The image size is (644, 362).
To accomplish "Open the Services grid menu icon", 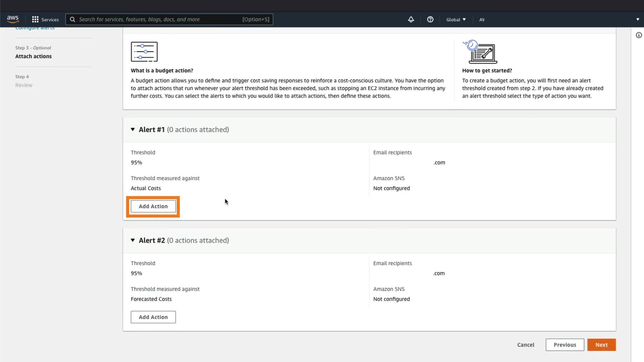I will [35, 19].
